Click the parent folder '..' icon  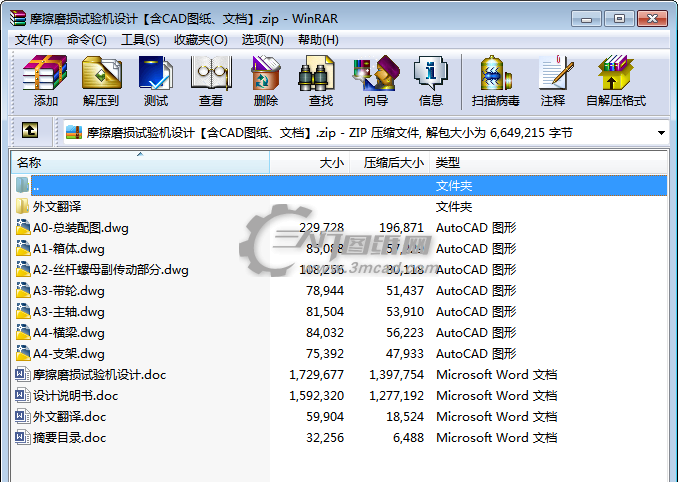pyautogui.click(x=22, y=185)
